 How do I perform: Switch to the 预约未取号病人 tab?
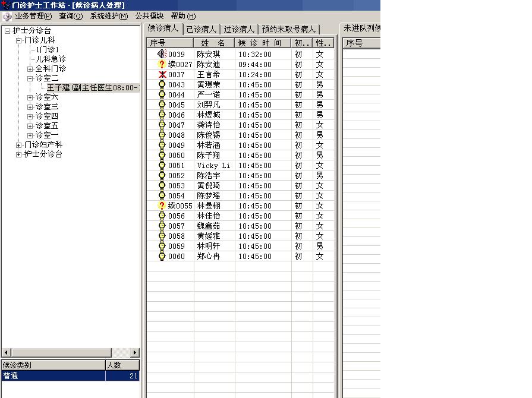pyautogui.click(x=289, y=30)
